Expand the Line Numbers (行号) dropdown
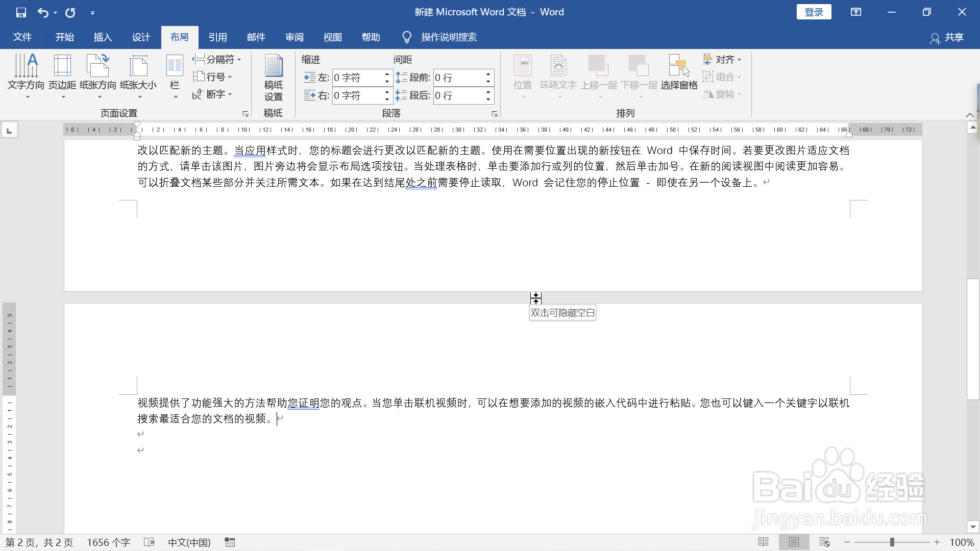 (214, 77)
